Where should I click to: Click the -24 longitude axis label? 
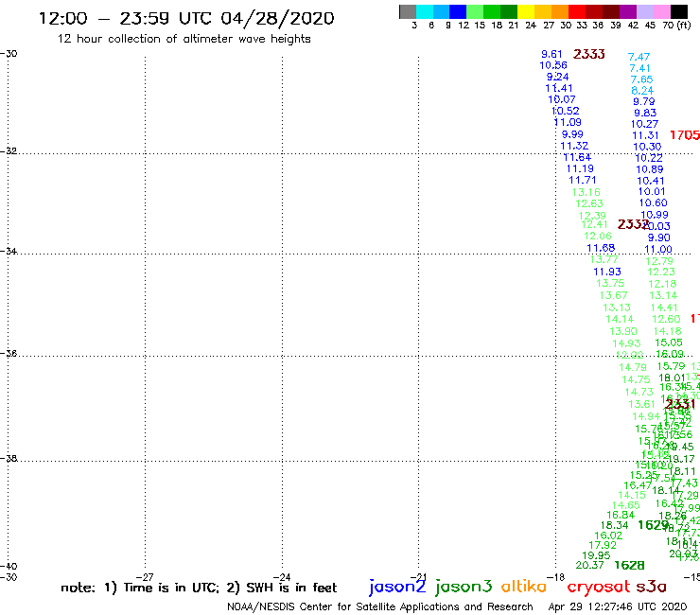pyautogui.click(x=282, y=577)
